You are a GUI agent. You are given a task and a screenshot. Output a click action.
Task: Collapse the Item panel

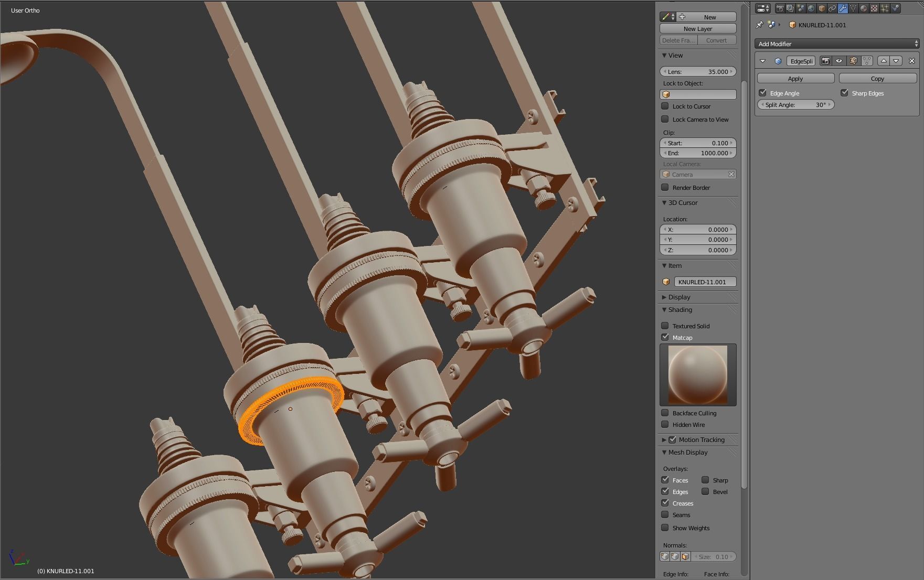[x=664, y=266]
